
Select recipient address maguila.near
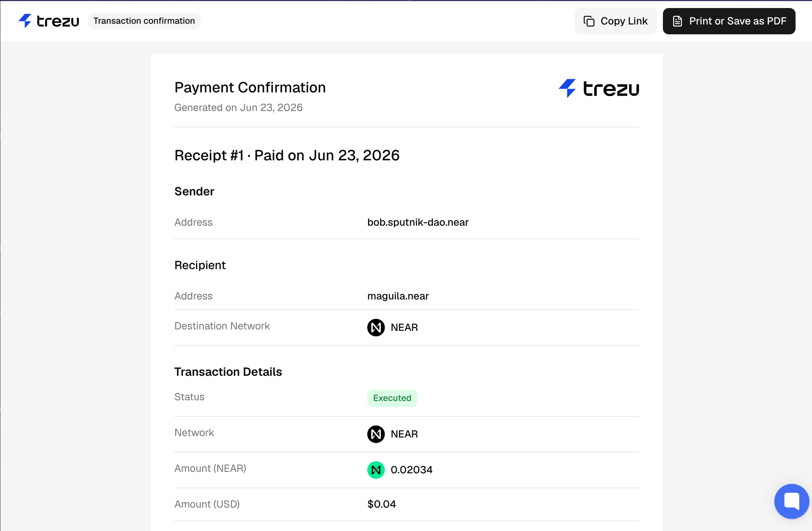(398, 296)
